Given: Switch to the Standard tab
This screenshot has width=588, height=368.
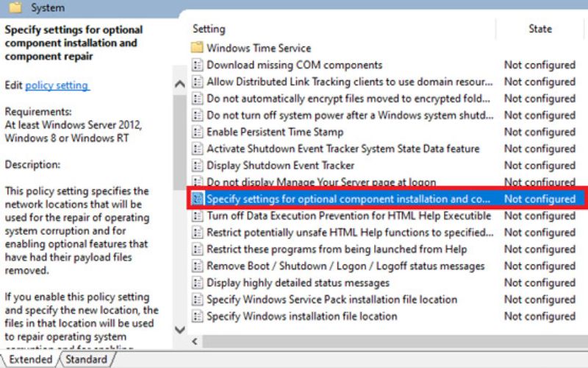Looking at the screenshot, I should point(85,359).
